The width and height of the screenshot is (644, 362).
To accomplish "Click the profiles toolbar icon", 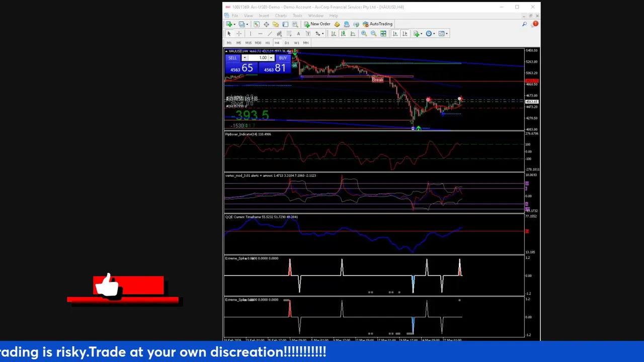I will (242, 24).
